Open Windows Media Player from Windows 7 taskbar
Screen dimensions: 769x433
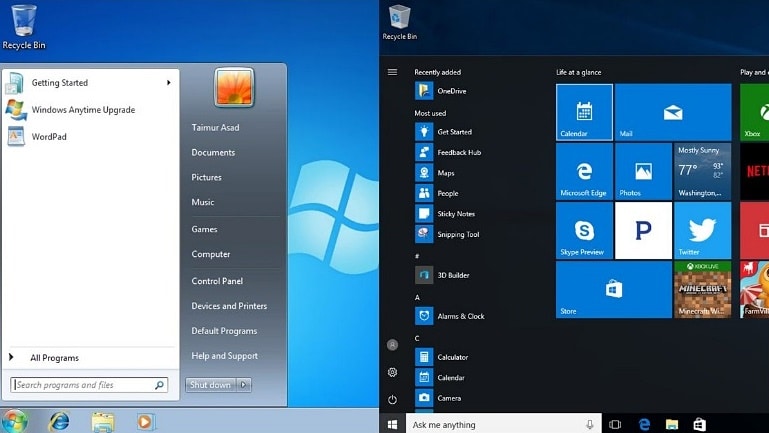[x=145, y=422]
